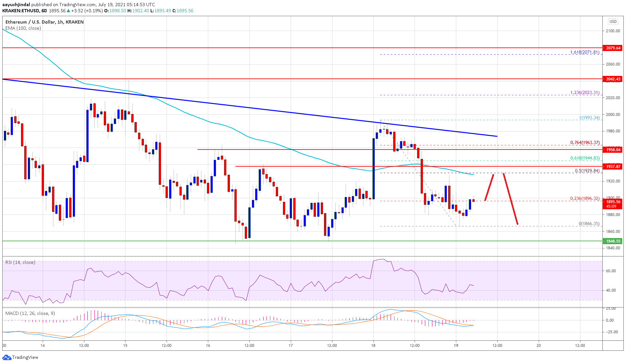Open the USD currency selector on the price scale

613,22
